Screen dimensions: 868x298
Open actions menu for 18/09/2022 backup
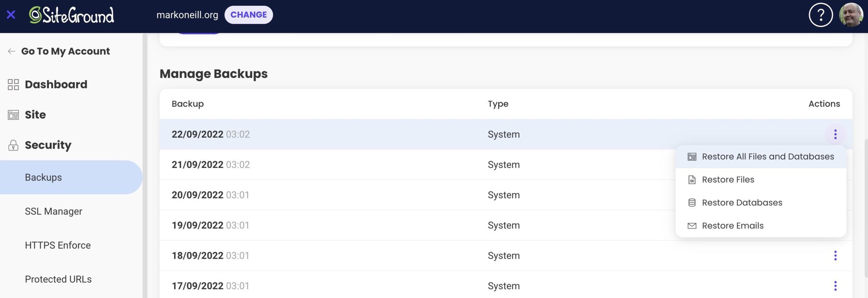coord(835,256)
